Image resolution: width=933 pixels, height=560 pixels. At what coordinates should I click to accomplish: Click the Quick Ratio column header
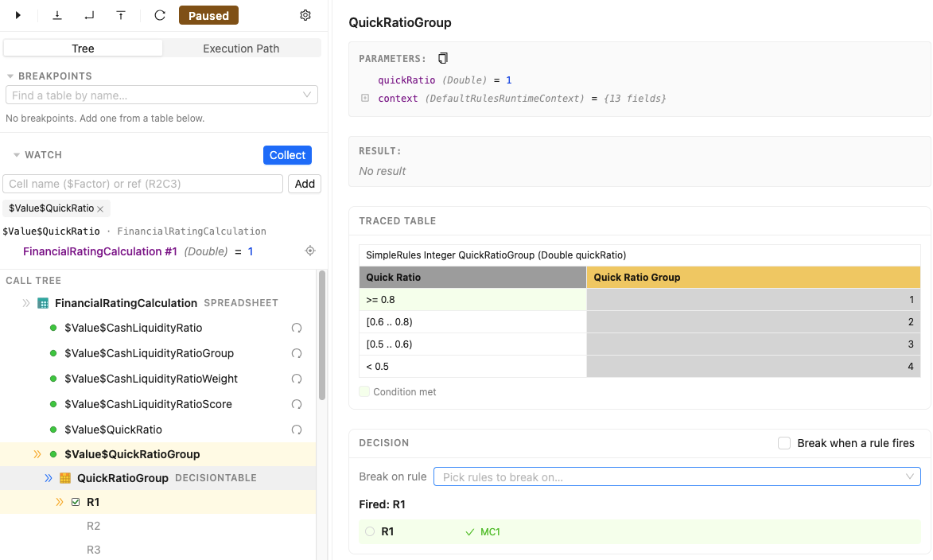point(472,278)
